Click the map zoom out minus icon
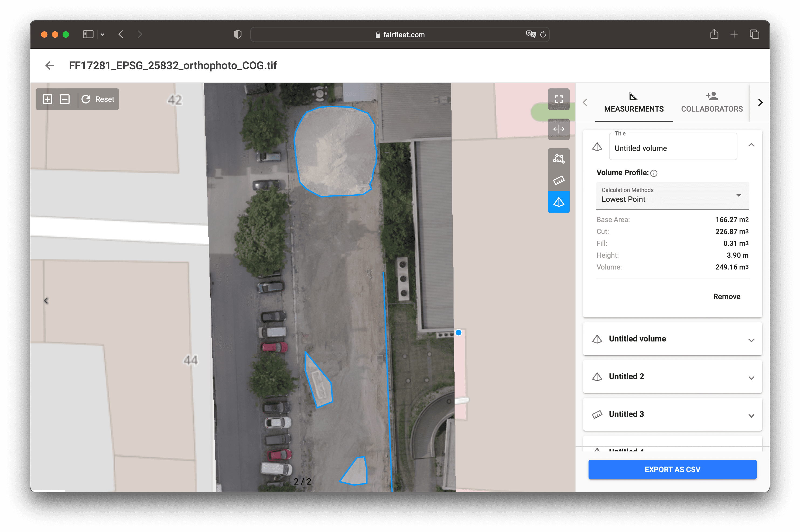Viewport: 800px width, 532px height. point(64,99)
